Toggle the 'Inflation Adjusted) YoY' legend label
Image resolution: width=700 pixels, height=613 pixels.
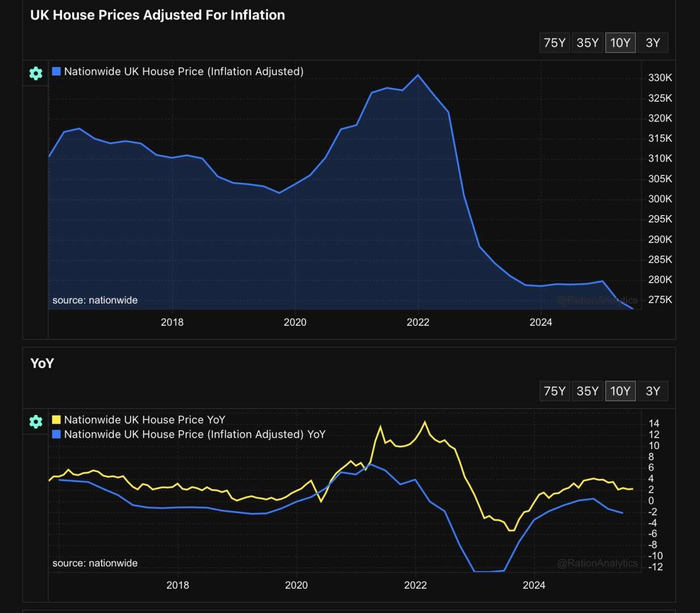click(x=195, y=434)
